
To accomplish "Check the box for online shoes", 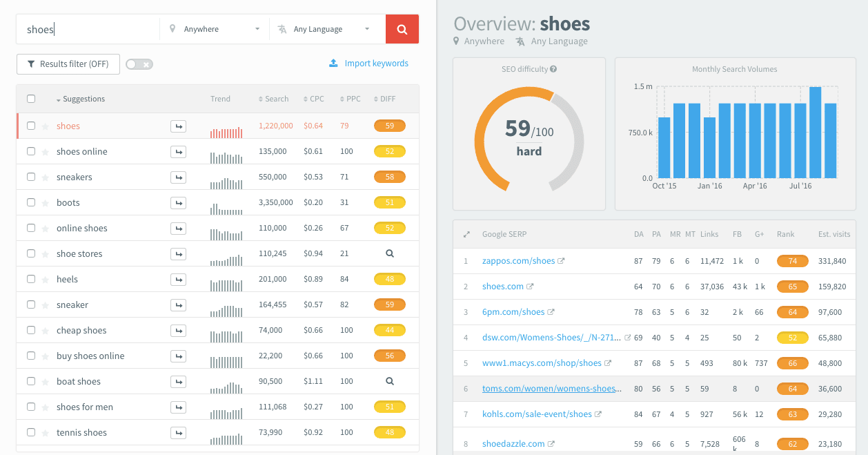I will 31,228.
